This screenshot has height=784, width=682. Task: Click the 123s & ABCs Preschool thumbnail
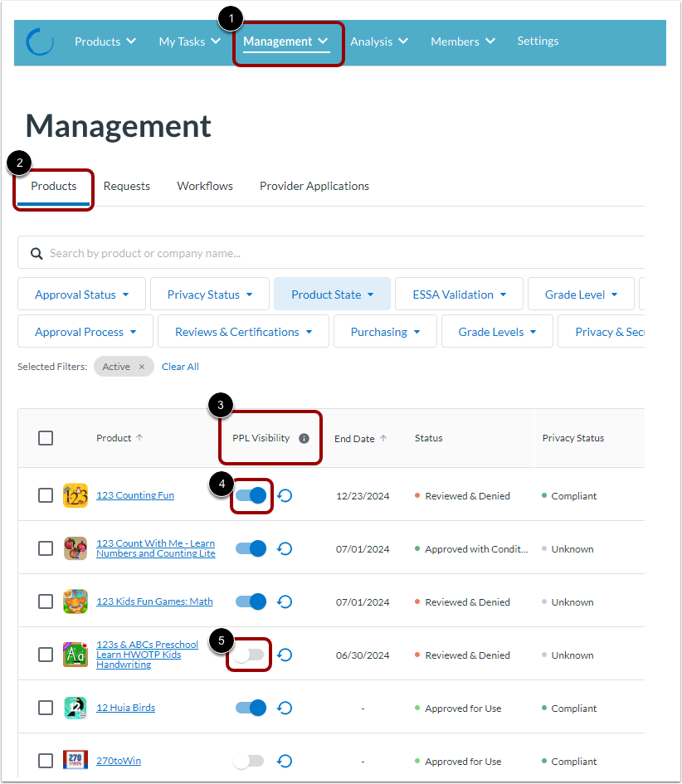[76, 655]
